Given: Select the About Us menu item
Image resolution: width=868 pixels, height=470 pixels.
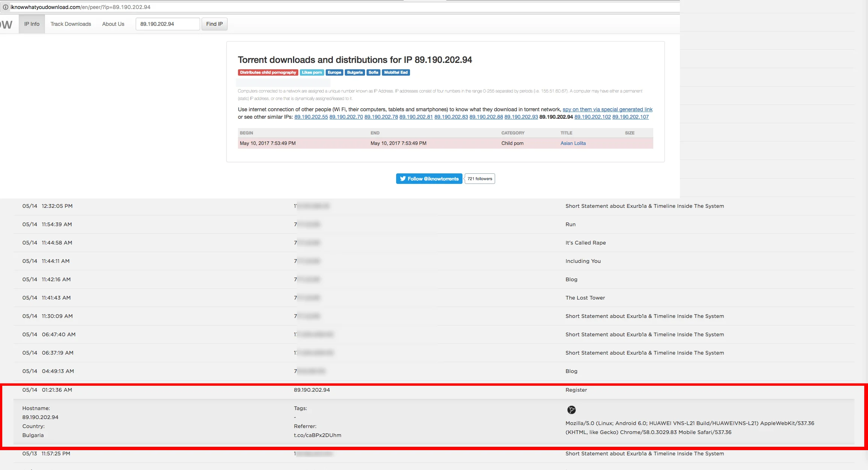Looking at the screenshot, I should pyautogui.click(x=113, y=24).
